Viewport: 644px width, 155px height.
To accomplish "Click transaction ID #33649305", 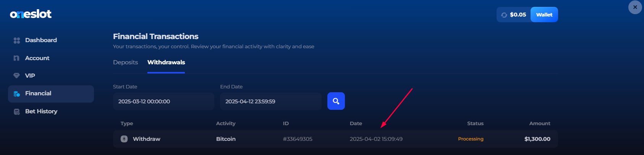I will 298,139.
